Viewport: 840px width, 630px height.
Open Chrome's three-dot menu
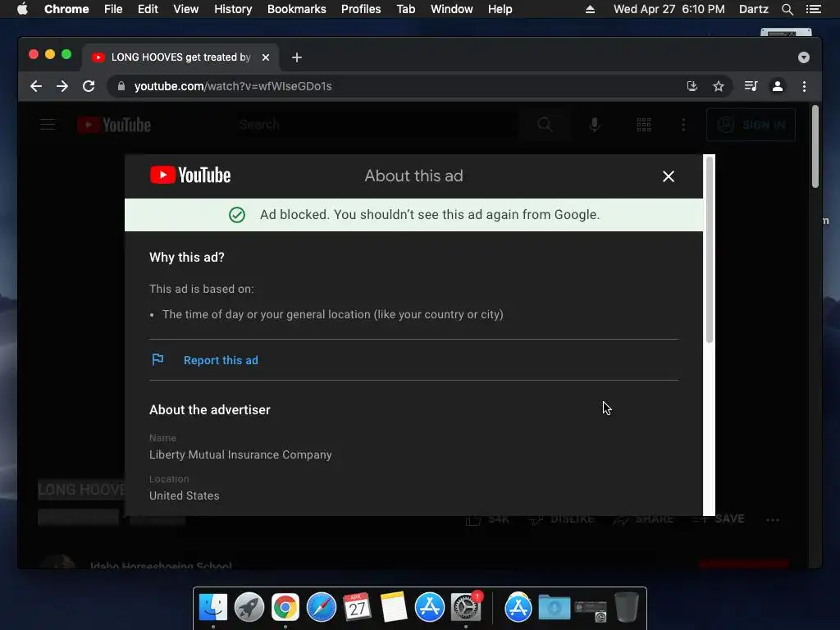(804, 86)
